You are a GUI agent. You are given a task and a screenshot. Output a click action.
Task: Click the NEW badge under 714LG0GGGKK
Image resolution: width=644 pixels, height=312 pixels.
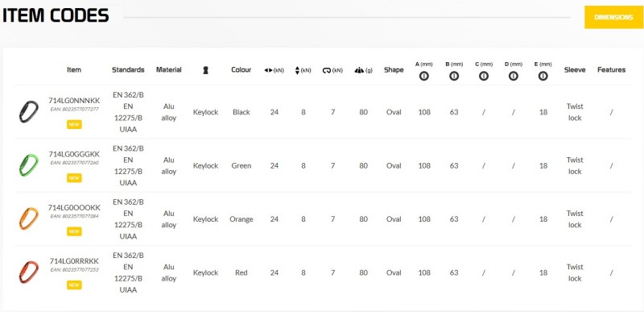(74, 178)
